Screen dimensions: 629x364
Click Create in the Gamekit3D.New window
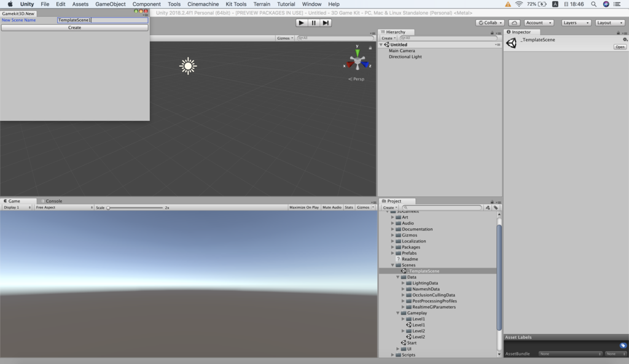[74, 28]
